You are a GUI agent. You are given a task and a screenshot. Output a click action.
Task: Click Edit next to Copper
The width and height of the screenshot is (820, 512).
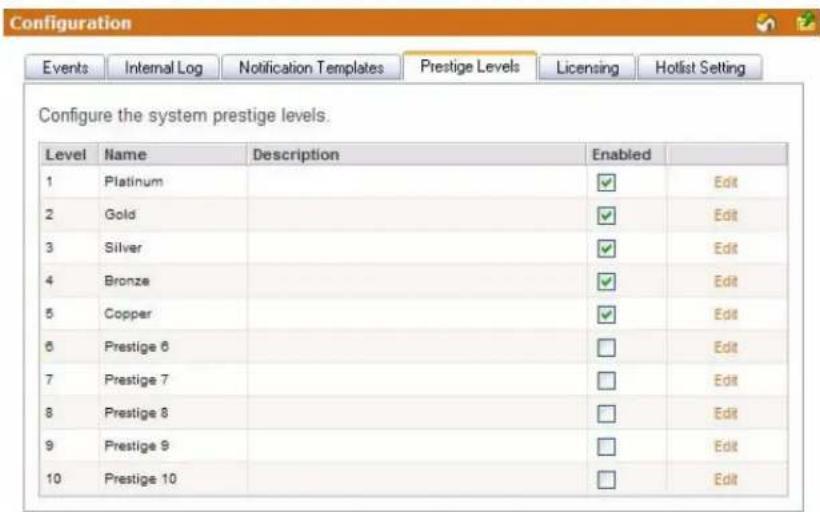[x=725, y=314]
